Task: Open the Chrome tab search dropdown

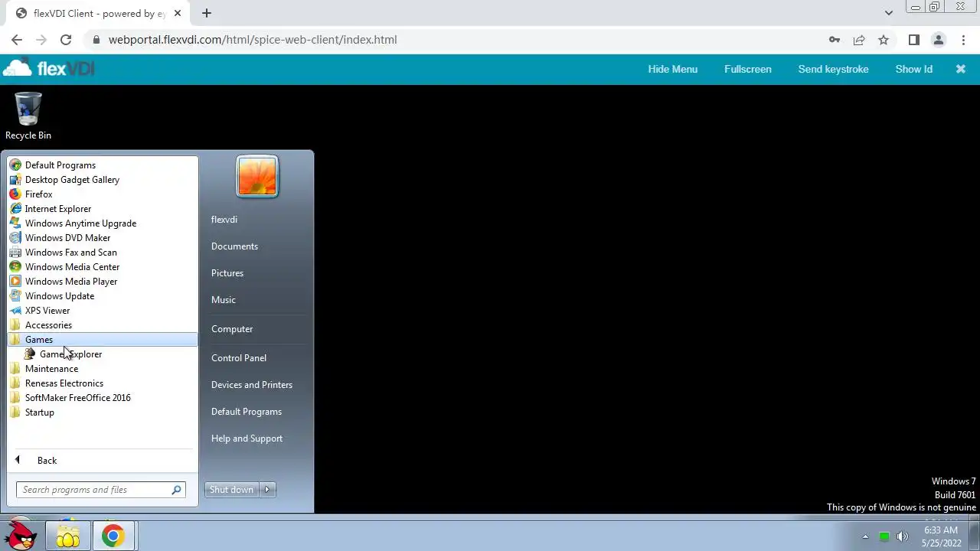Action: pos(888,13)
